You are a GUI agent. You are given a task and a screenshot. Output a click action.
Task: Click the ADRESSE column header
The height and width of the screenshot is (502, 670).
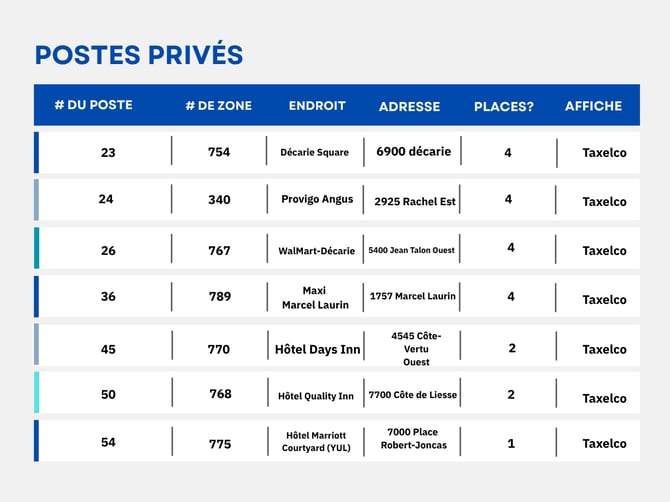[x=409, y=106]
